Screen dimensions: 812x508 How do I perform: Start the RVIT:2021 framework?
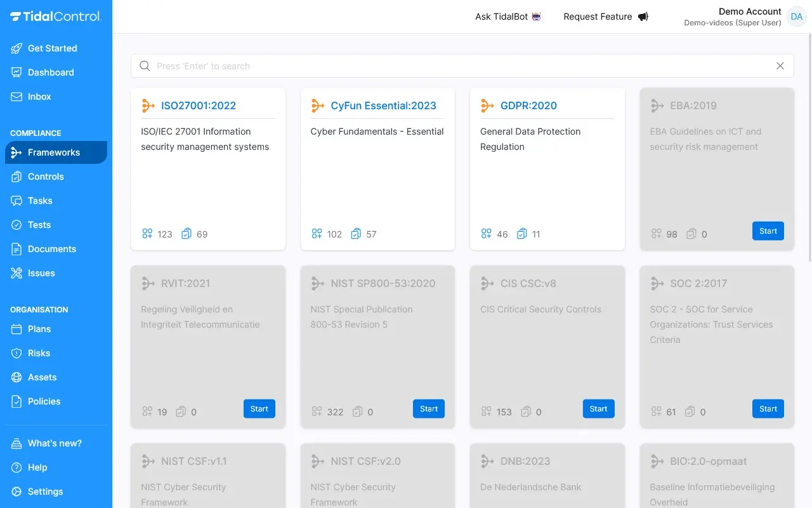tap(259, 409)
